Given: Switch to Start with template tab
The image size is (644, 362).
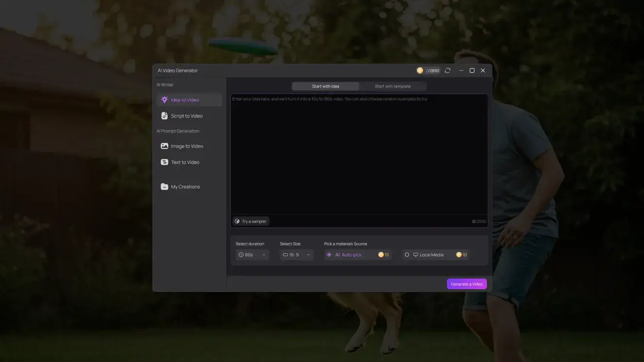Looking at the screenshot, I should pyautogui.click(x=392, y=86).
